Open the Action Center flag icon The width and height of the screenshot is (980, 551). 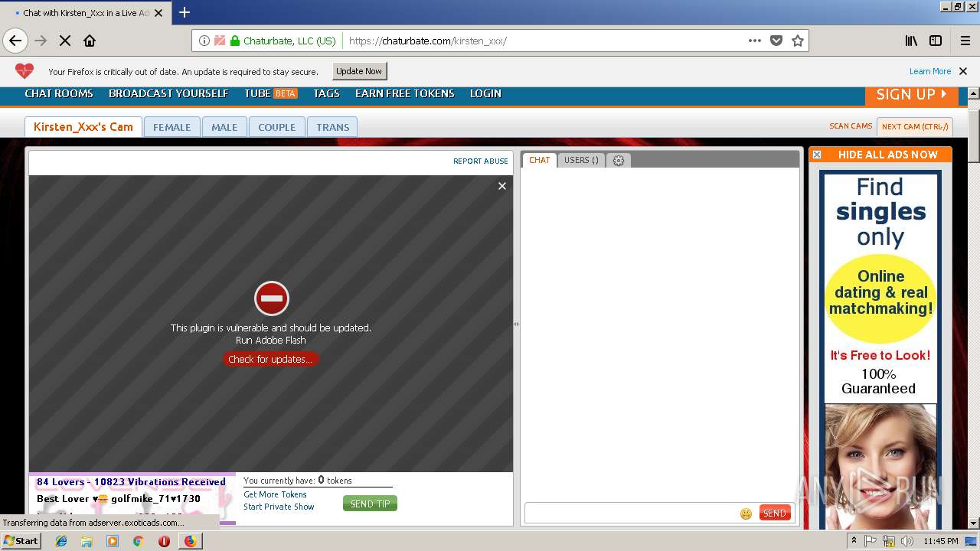pyautogui.click(x=871, y=541)
